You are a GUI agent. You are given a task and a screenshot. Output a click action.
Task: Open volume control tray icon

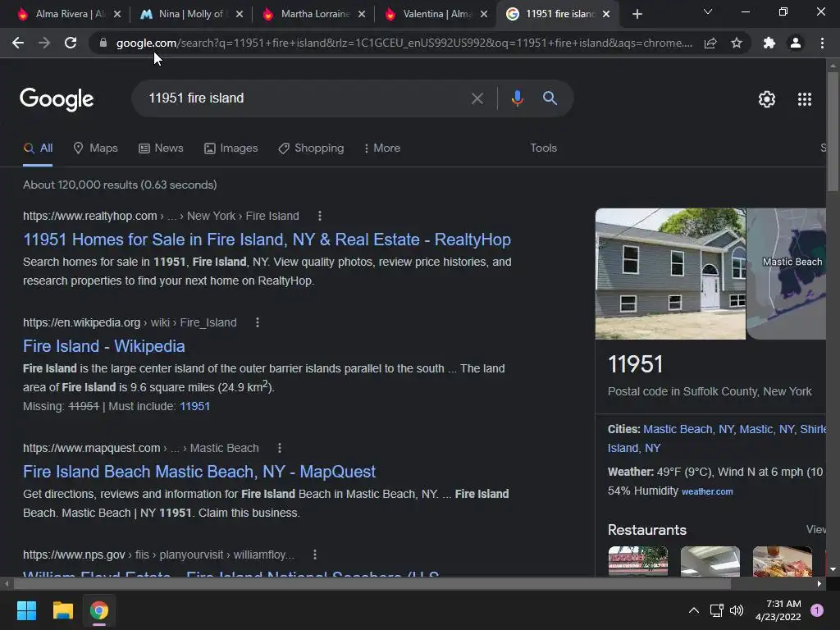click(x=737, y=610)
